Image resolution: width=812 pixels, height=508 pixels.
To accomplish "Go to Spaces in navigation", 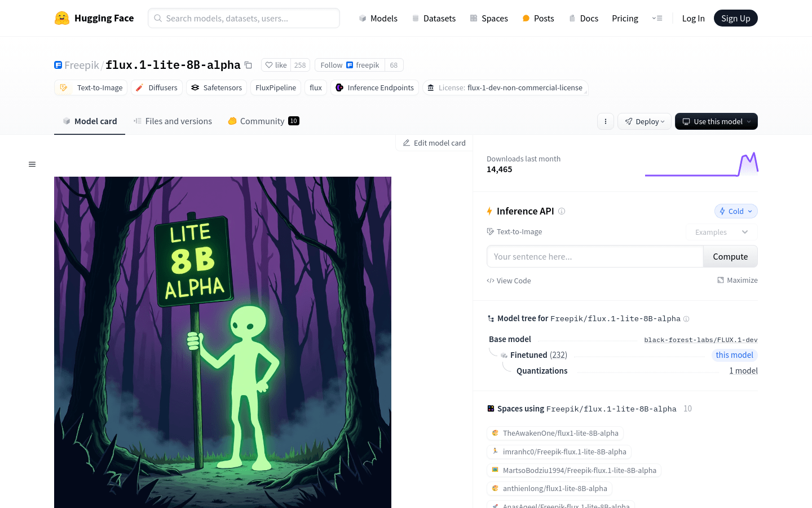I will tap(489, 18).
